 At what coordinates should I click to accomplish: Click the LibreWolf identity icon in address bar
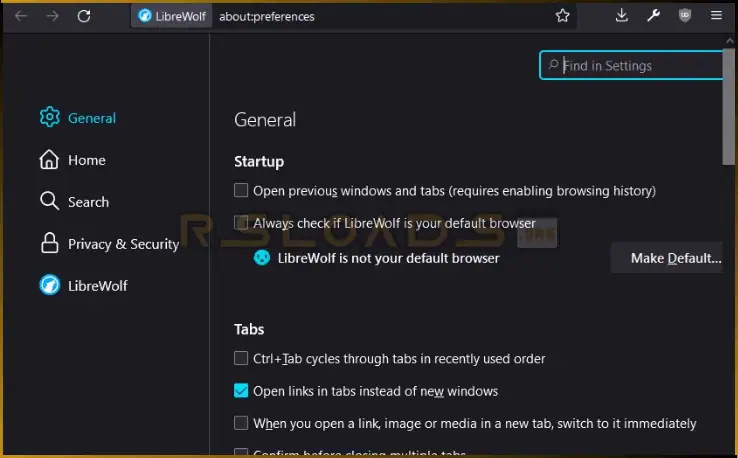(x=144, y=16)
